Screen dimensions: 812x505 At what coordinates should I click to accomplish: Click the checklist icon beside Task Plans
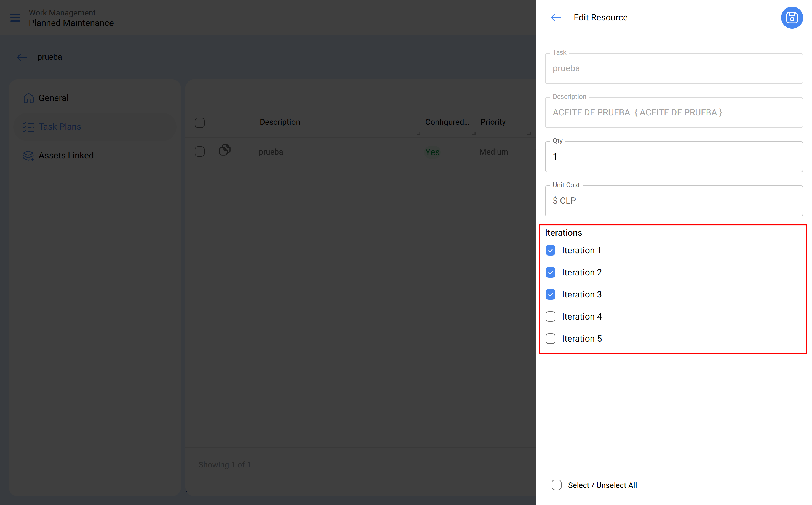[x=29, y=127]
